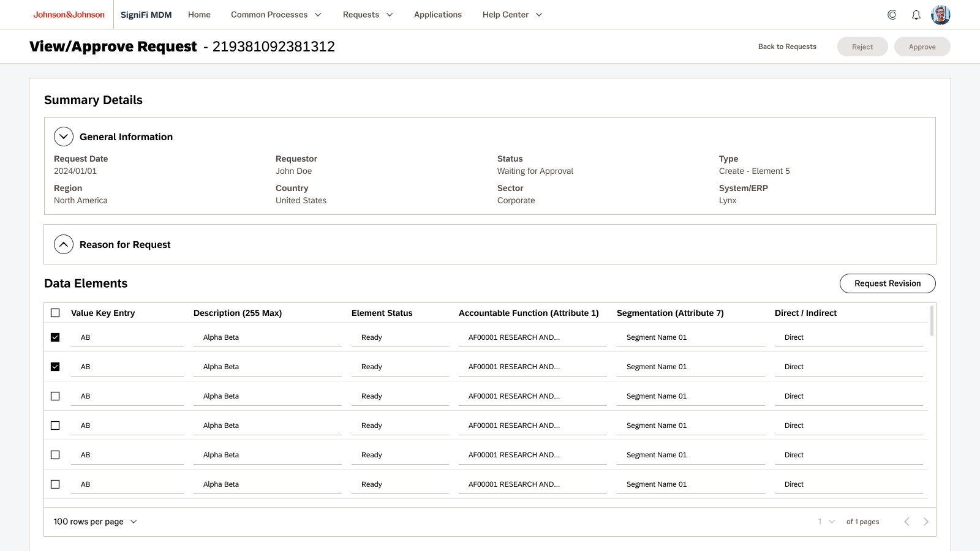Image resolution: width=980 pixels, height=551 pixels.
Task: Open the 100 rows per page dropdown
Action: tap(96, 522)
